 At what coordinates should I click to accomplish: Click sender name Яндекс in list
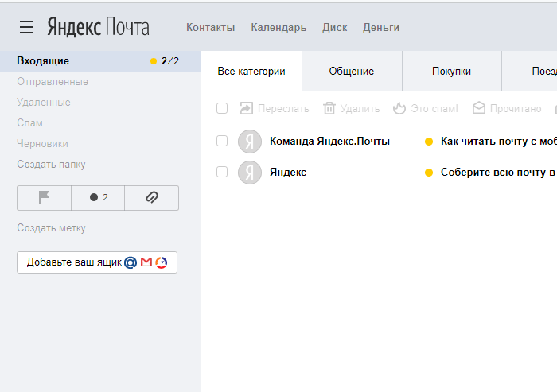tap(288, 173)
